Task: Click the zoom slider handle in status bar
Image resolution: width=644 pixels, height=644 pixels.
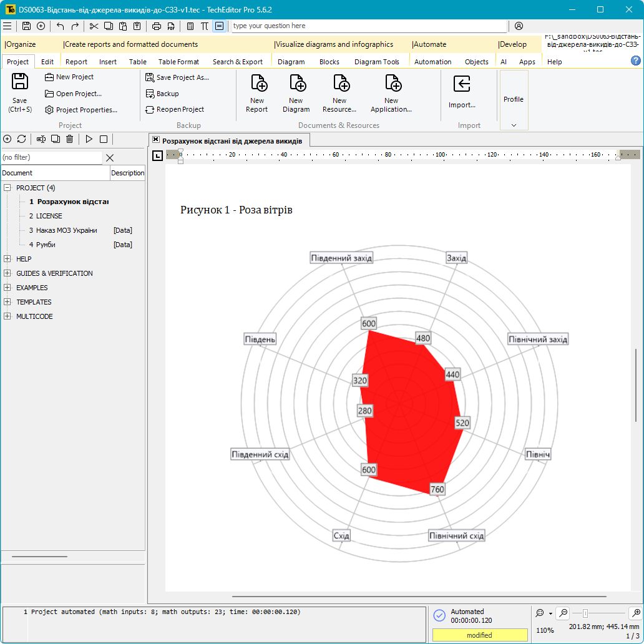Action: 585,613
